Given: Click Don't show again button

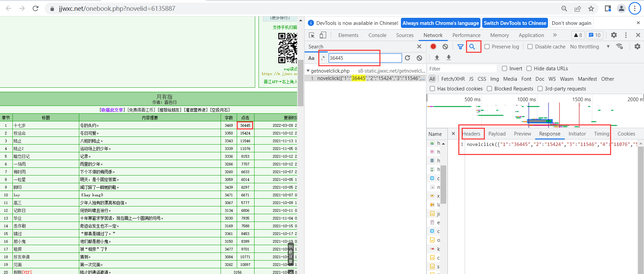Looking at the screenshot, I should pyautogui.click(x=571, y=23).
